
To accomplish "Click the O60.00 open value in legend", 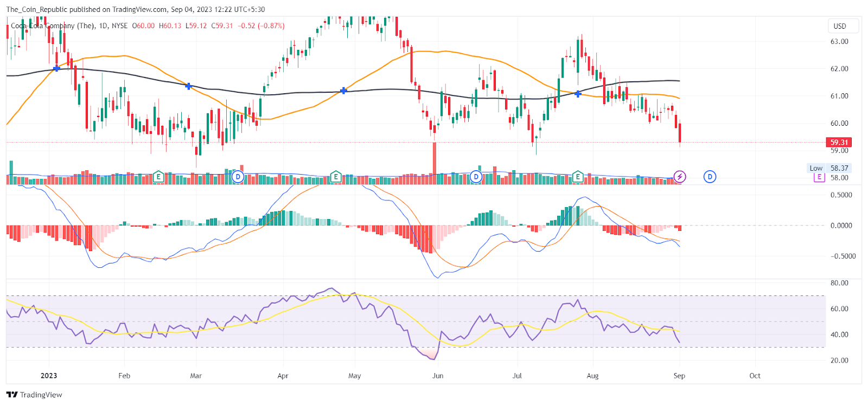I will pyautogui.click(x=143, y=25).
